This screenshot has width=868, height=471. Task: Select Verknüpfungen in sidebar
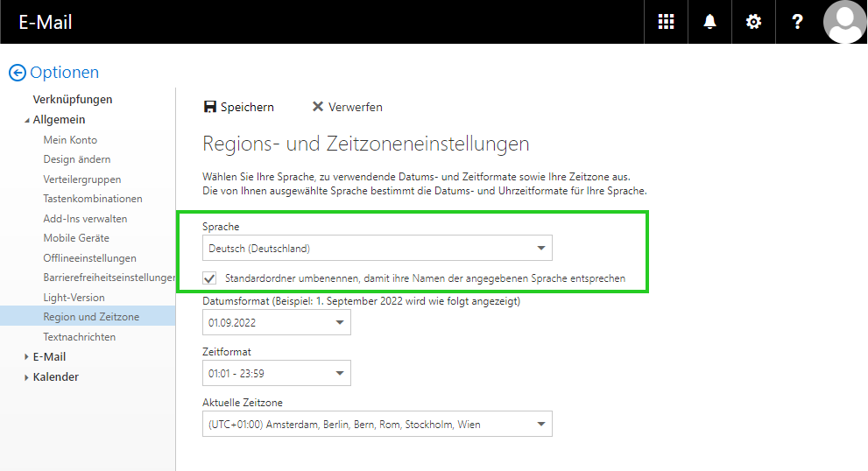coord(73,100)
